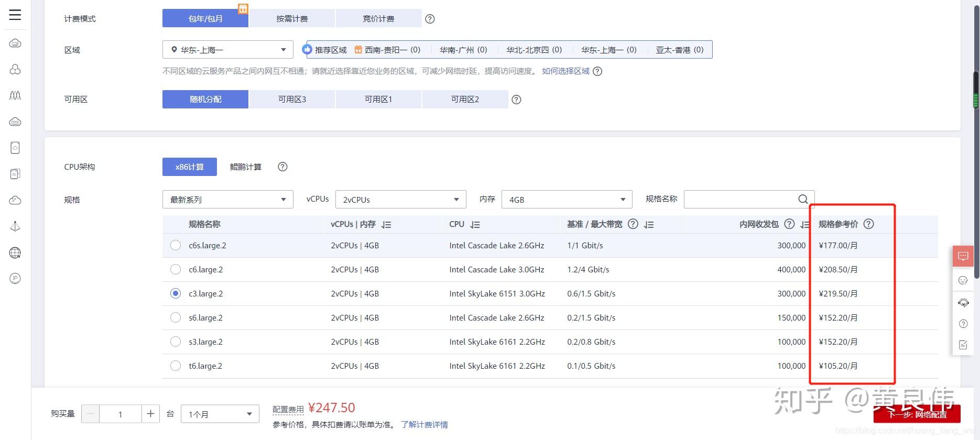Click help icon for 基准 / 最大带宽
The image size is (980, 440).
[633, 224]
